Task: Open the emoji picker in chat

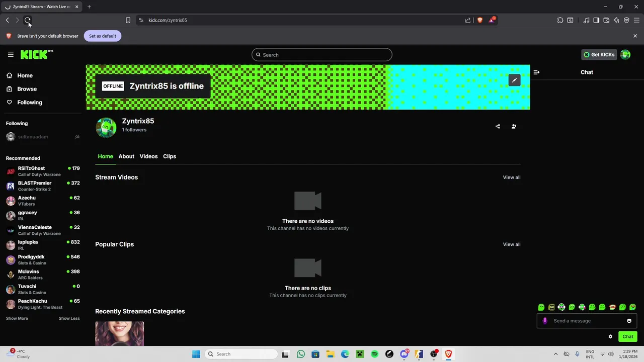Action: (x=629, y=321)
